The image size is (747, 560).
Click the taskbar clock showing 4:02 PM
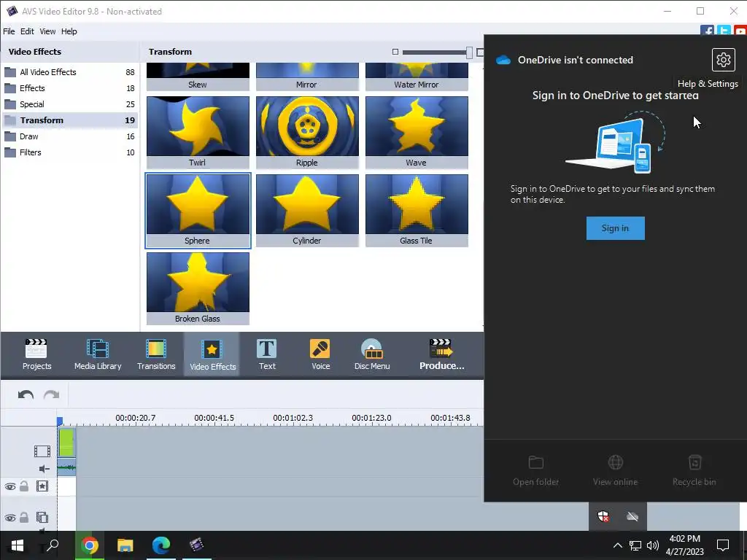(684, 545)
